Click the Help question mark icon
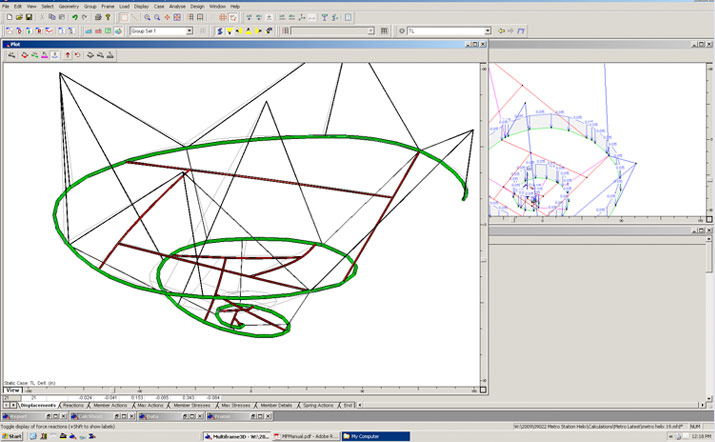Viewport: 715px width, 442px height. 108,17
